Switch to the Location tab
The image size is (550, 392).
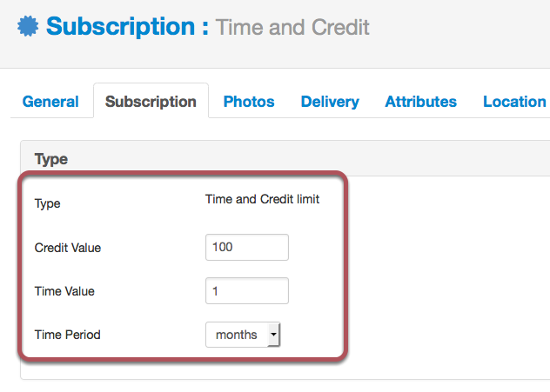point(514,102)
